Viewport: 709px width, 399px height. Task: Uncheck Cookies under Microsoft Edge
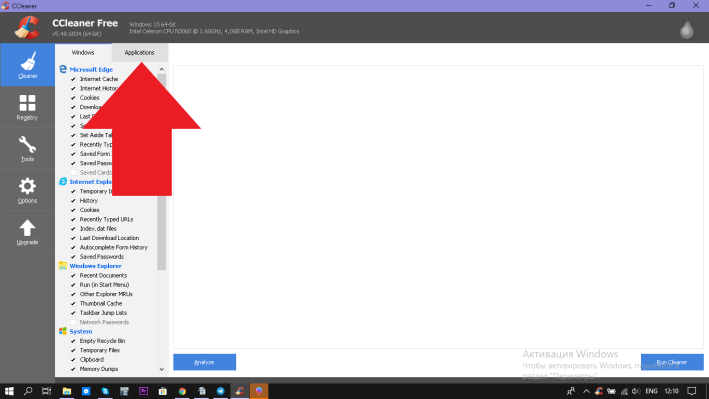click(x=73, y=98)
